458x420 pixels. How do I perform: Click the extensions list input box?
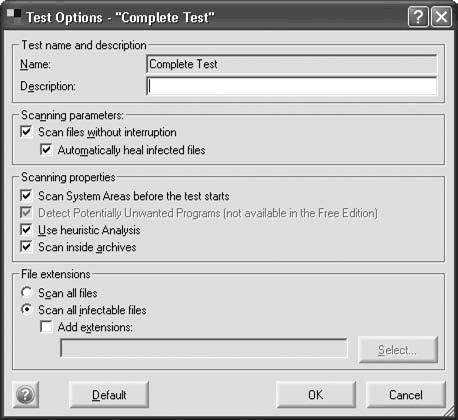204,348
